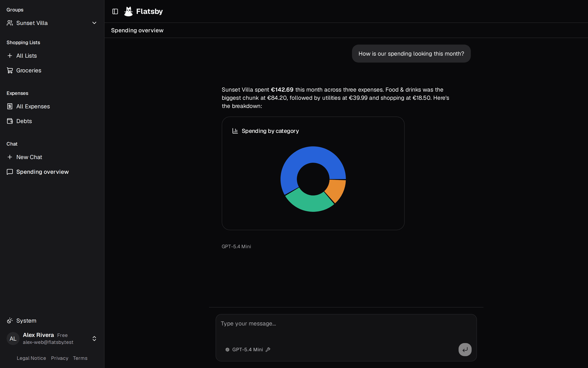Open the Legal Notice link
This screenshot has width=588, height=368.
(x=31, y=358)
